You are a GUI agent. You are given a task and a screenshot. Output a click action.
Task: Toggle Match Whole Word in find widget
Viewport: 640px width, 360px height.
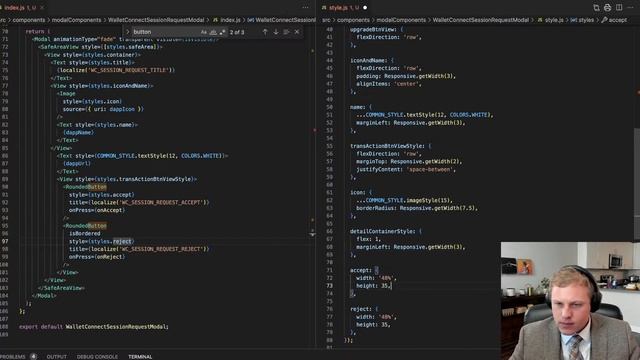pos(213,32)
